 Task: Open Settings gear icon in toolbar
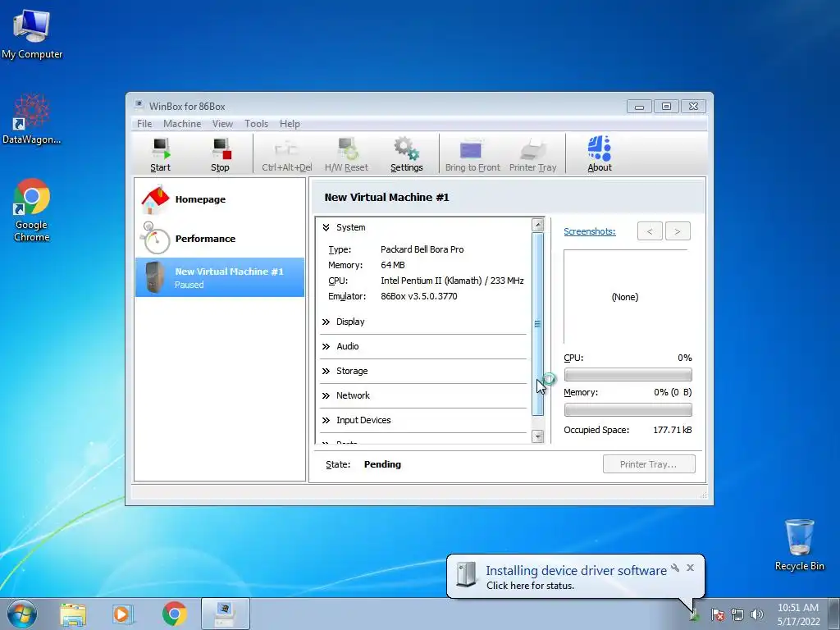pyautogui.click(x=407, y=154)
